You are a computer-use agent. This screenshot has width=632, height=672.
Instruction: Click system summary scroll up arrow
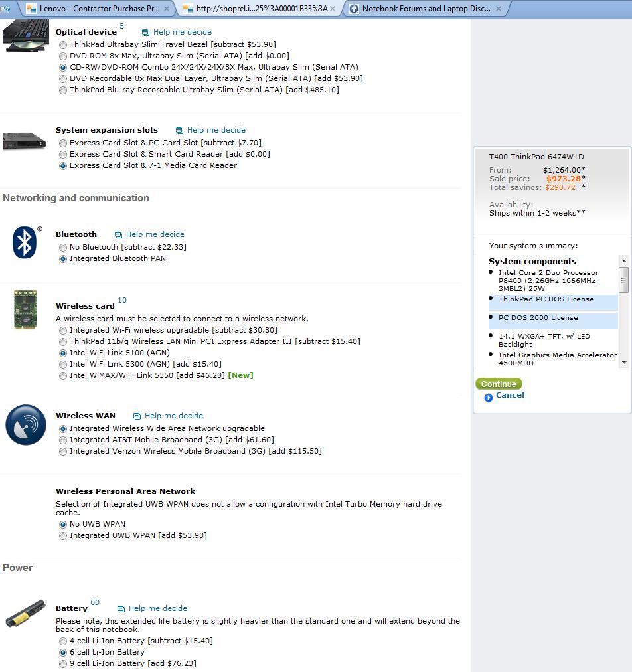click(624, 260)
